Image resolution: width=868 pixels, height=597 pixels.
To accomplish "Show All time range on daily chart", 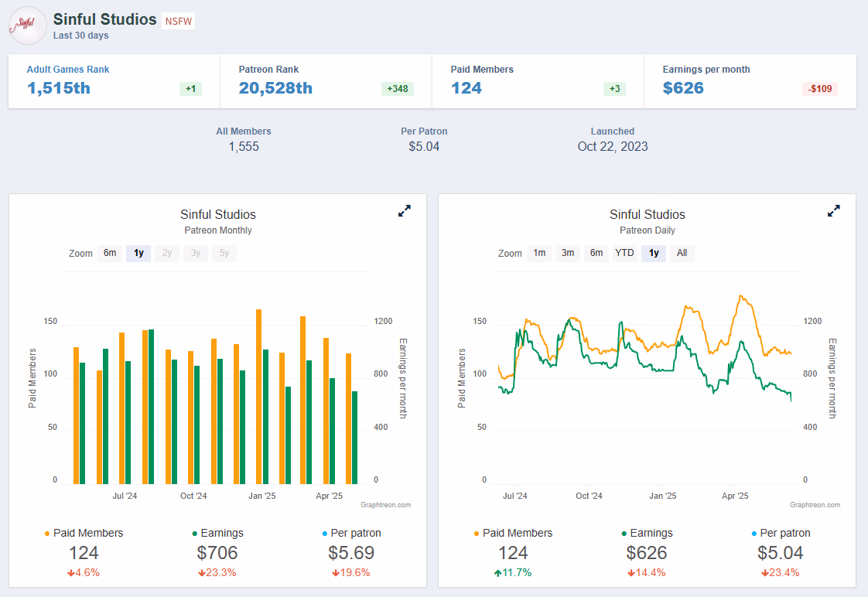I will pyautogui.click(x=682, y=253).
